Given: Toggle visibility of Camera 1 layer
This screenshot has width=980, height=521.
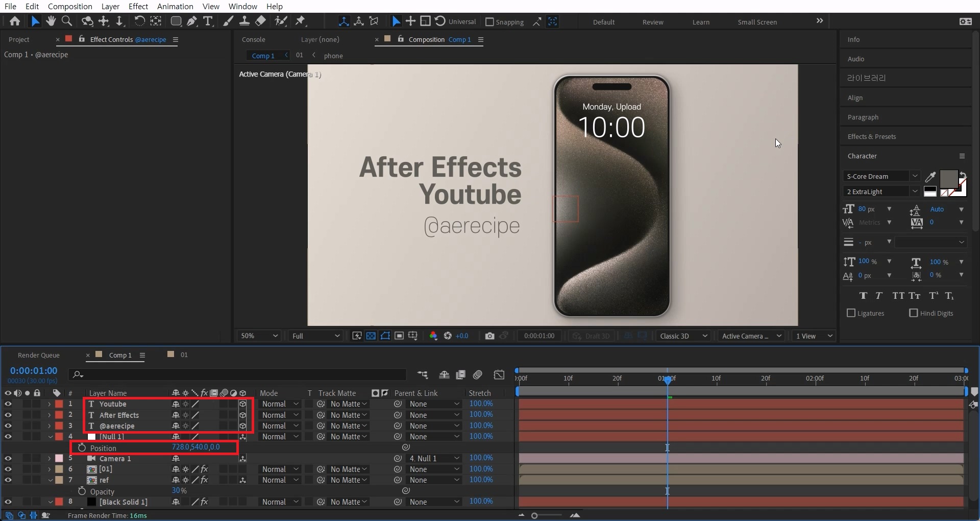Looking at the screenshot, I should click(x=8, y=459).
